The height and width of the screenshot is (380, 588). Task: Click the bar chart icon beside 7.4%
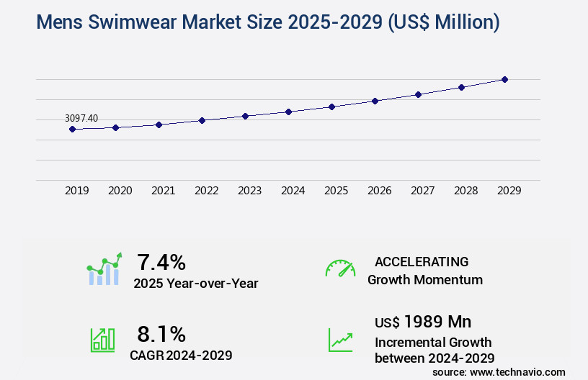(x=104, y=269)
